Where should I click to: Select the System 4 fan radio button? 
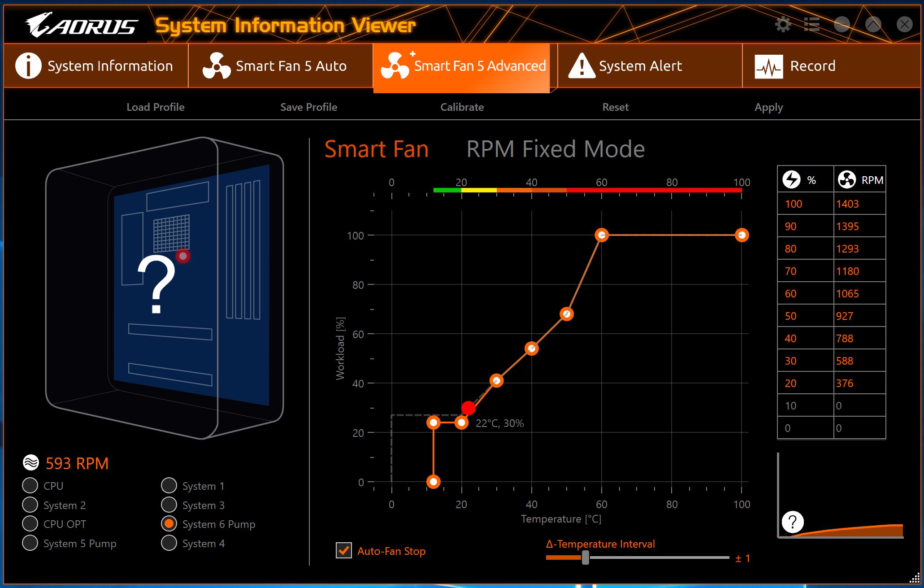[x=169, y=543]
